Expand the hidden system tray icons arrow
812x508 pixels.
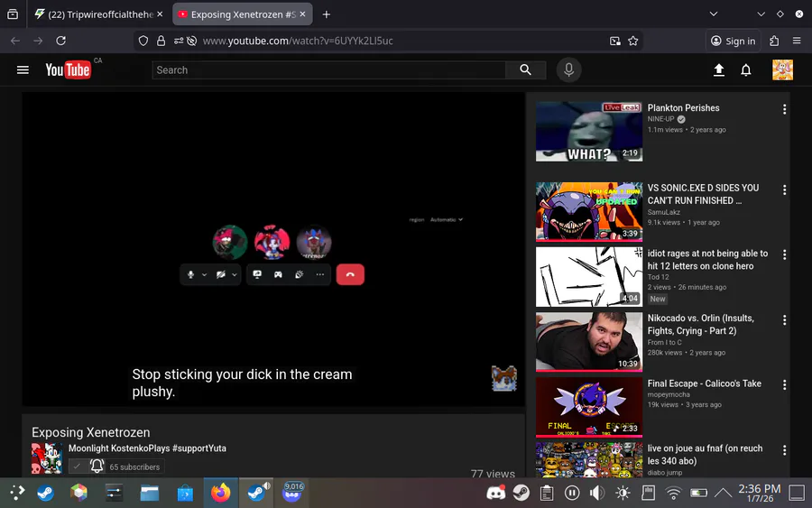pyautogui.click(x=723, y=493)
